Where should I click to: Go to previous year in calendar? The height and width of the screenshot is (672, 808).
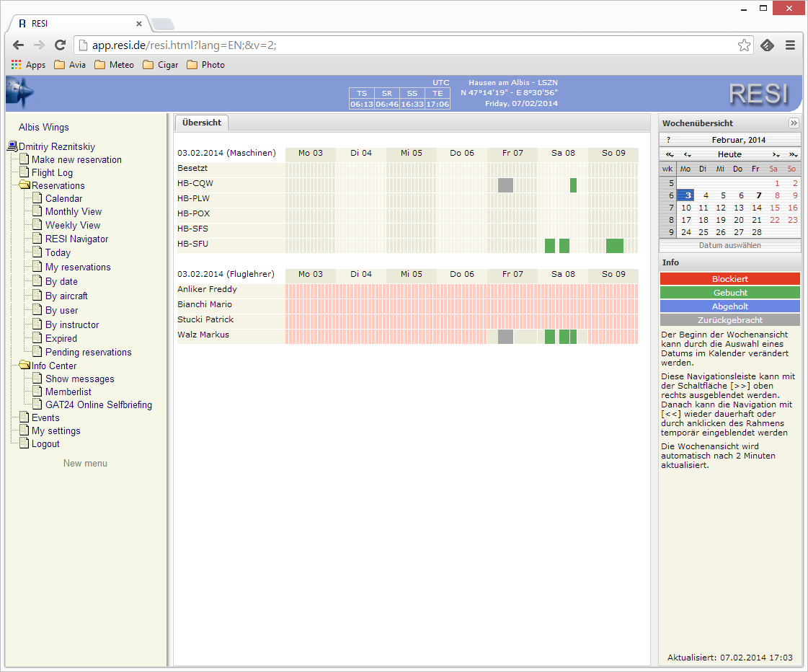[x=670, y=154]
